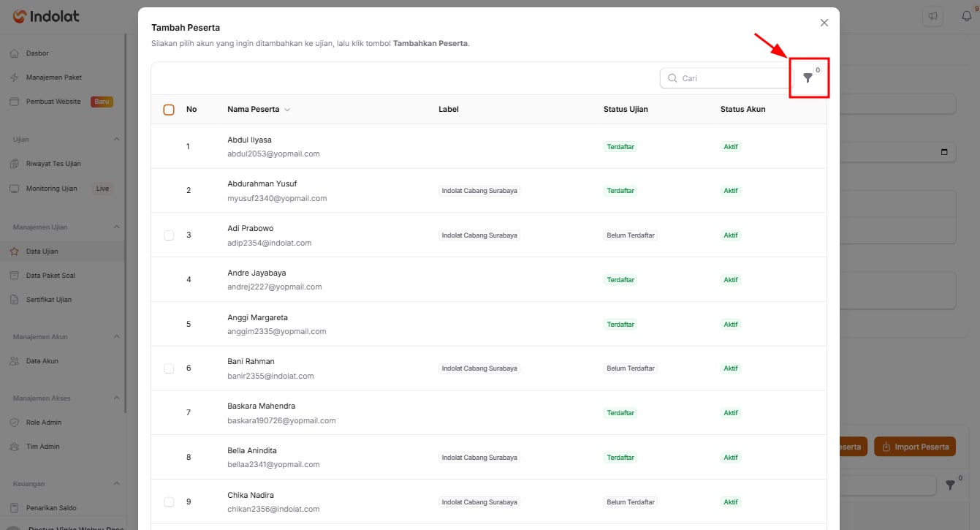Collapse the Manajemen Ujian sidebar section
The height and width of the screenshot is (530, 980).
pyautogui.click(x=116, y=227)
